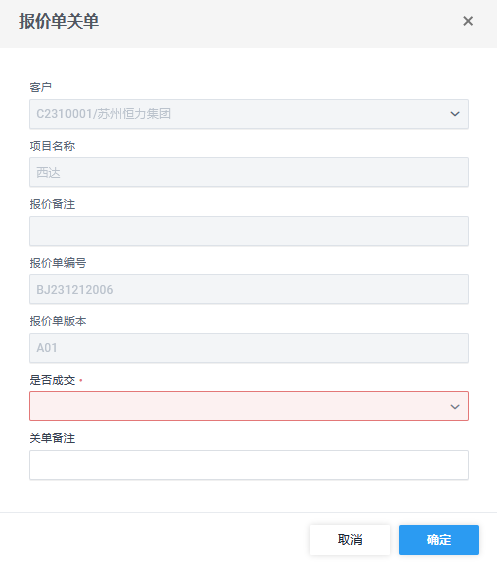Image resolution: width=497 pixels, height=565 pixels.
Task: Select the 报价单编号 field with BJ231212006
Action: [249, 289]
